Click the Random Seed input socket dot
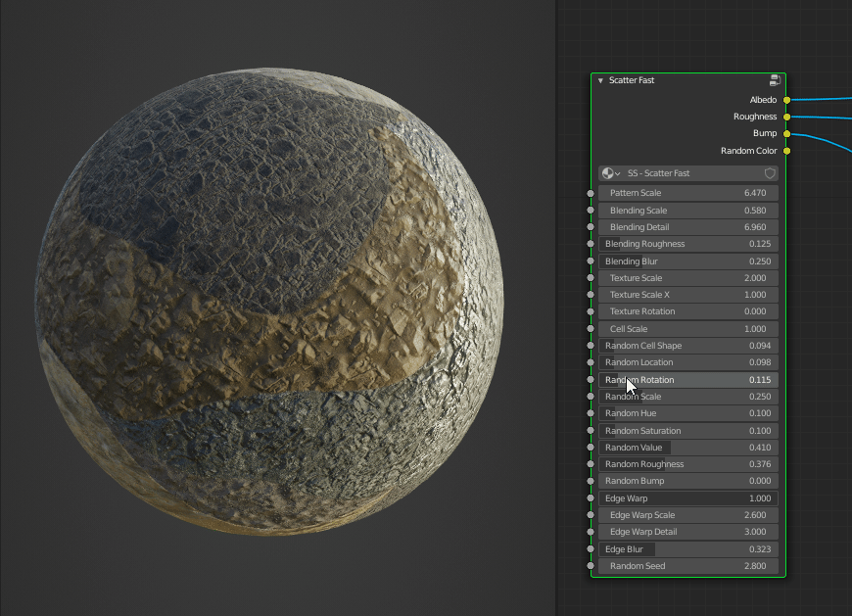 592,565
